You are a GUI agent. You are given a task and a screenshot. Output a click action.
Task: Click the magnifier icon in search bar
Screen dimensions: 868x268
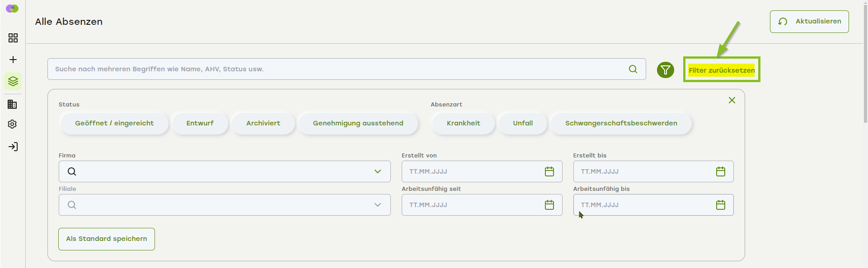pos(633,69)
